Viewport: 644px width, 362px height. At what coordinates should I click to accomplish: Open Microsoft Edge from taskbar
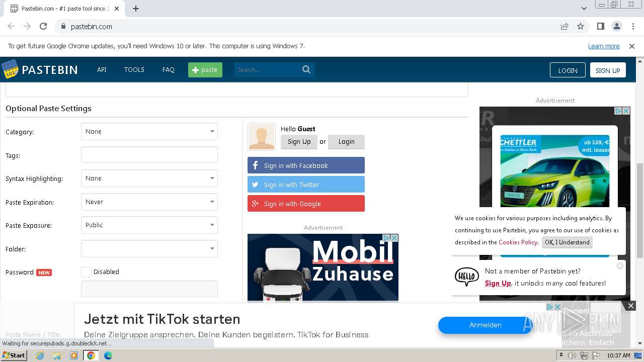[x=108, y=355]
